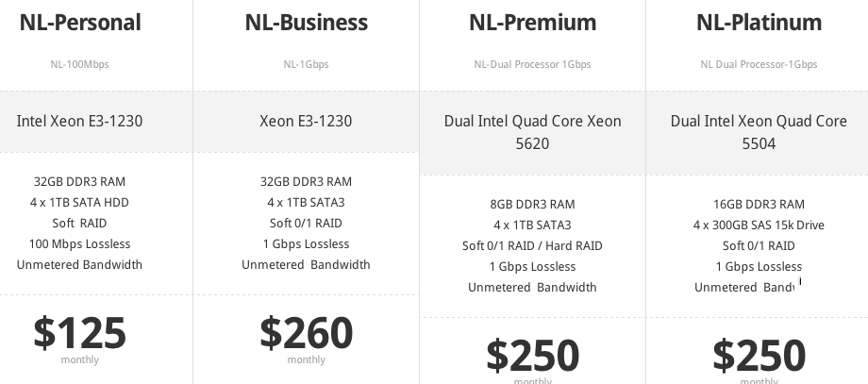The width and height of the screenshot is (868, 384).
Task: Click the Intel Xeon E3-1230 processor row
Action: [x=80, y=121]
